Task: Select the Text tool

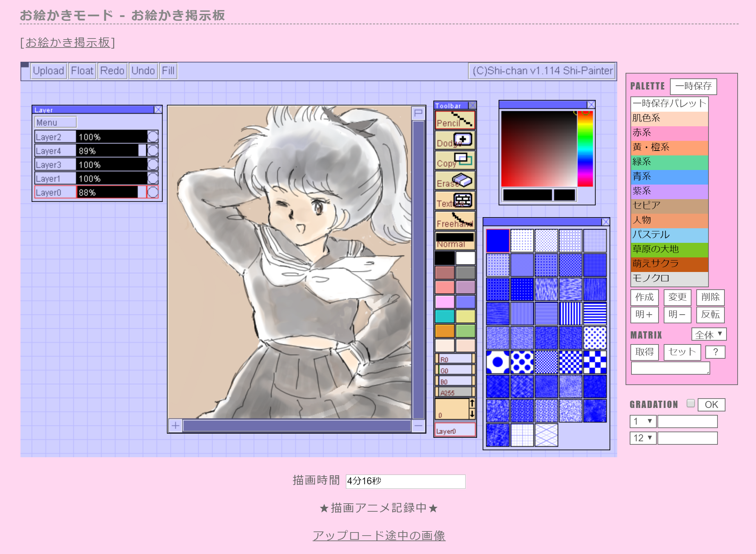Action: pos(455,201)
